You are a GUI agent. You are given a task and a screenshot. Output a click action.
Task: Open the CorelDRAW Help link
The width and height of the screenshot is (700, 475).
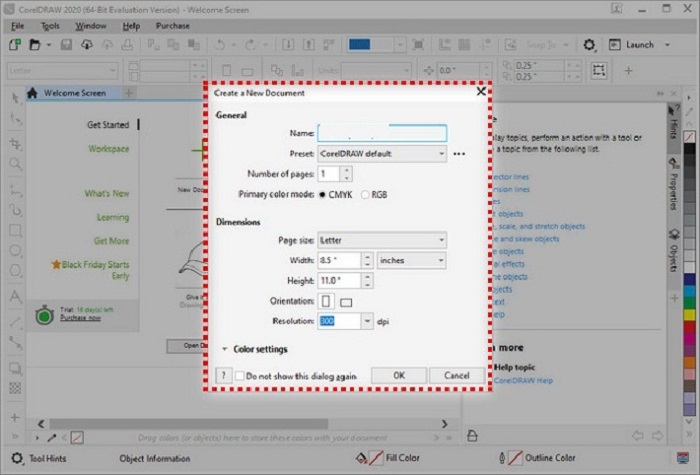(x=523, y=380)
